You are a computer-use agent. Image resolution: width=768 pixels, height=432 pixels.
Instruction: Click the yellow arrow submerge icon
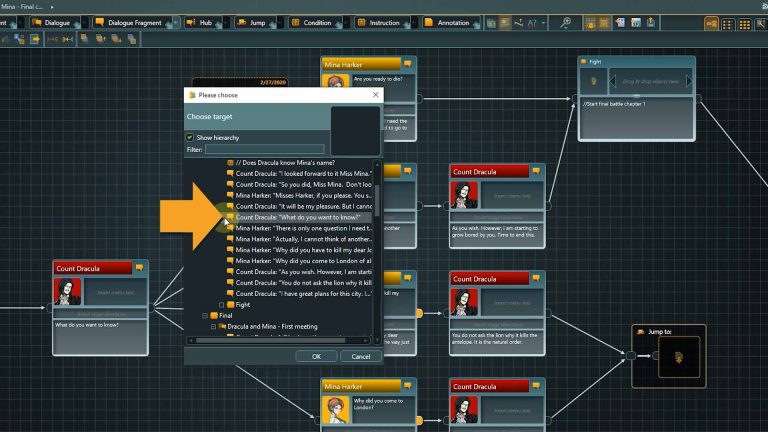point(35,39)
